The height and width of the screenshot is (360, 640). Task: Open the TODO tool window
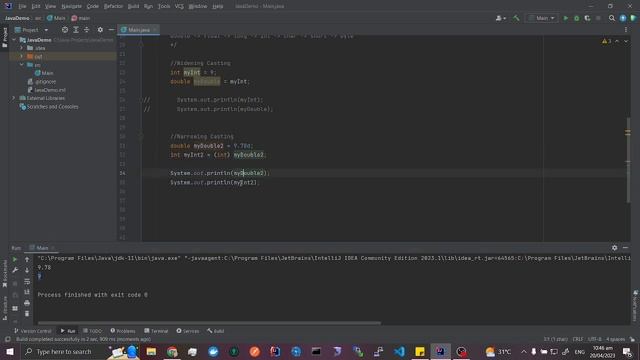pyautogui.click(x=92, y=331)
